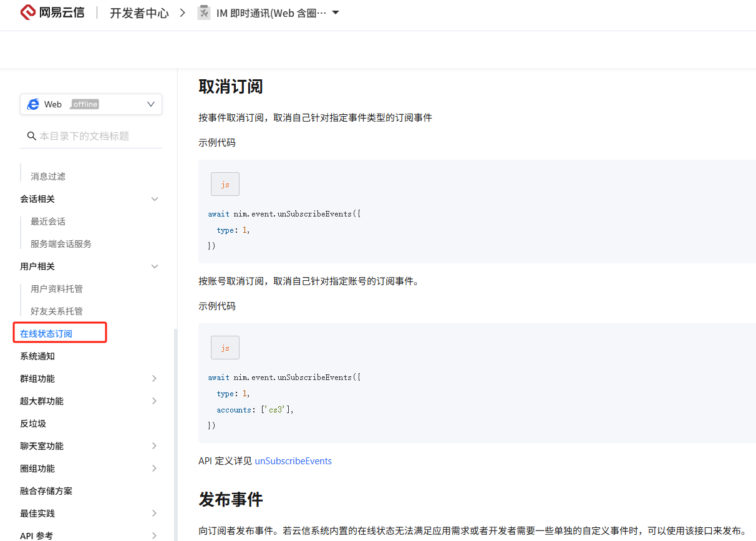Viewport: 756px width, 541px height.
Task: Open the 最近会话 doc page
Action: pyautogui.click(x=48, y=222)
